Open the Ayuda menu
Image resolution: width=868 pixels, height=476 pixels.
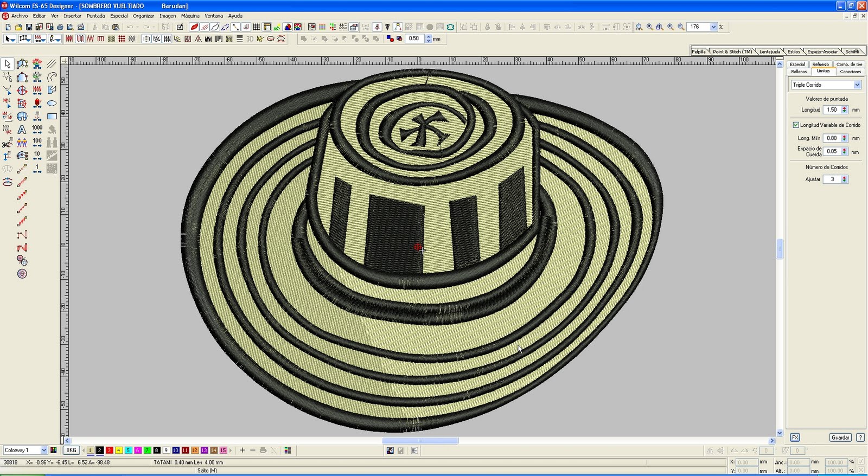(235, 16)
